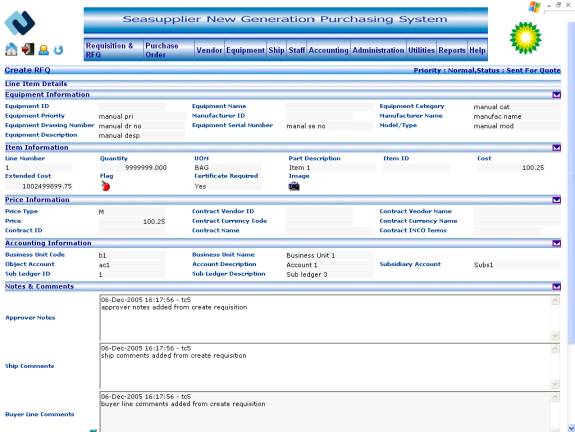This screenshot has height=432, width=575.
Task: Click the page scroll down arrow
Action: (571, 428)
